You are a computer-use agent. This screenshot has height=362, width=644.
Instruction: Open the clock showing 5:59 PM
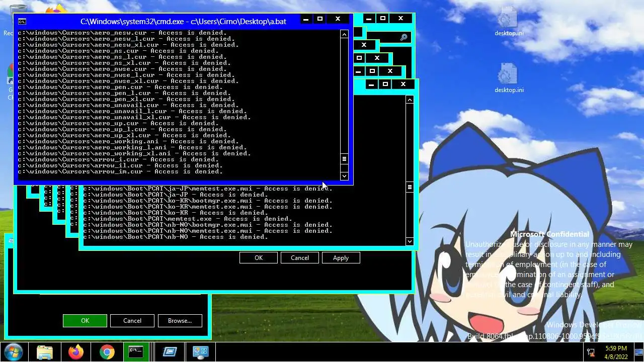616,348
